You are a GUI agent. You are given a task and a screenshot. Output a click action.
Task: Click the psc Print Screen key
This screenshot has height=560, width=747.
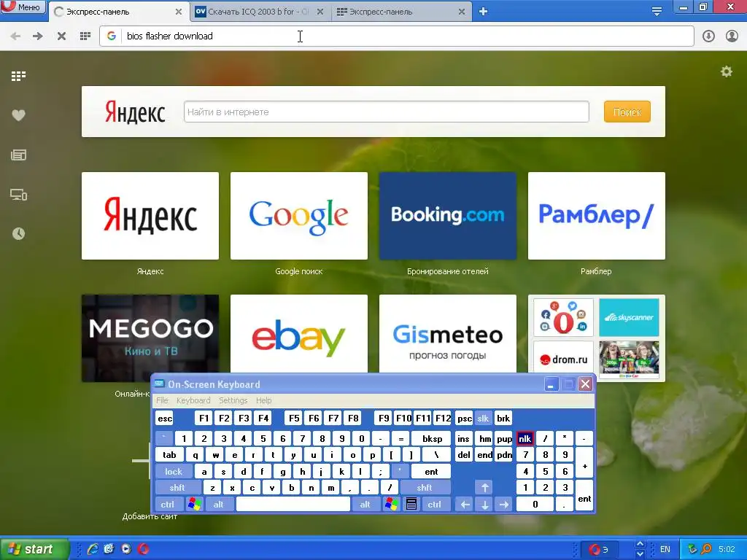tap(464, 419)
